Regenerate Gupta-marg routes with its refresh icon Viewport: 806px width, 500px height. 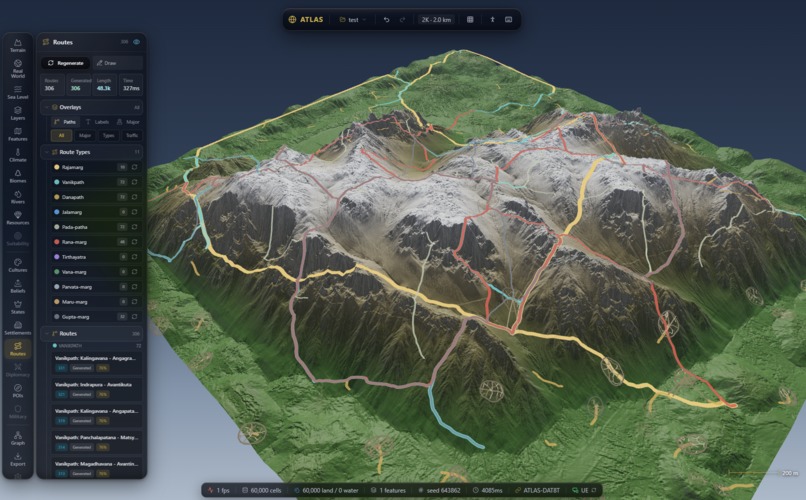[x=135, y=317]
